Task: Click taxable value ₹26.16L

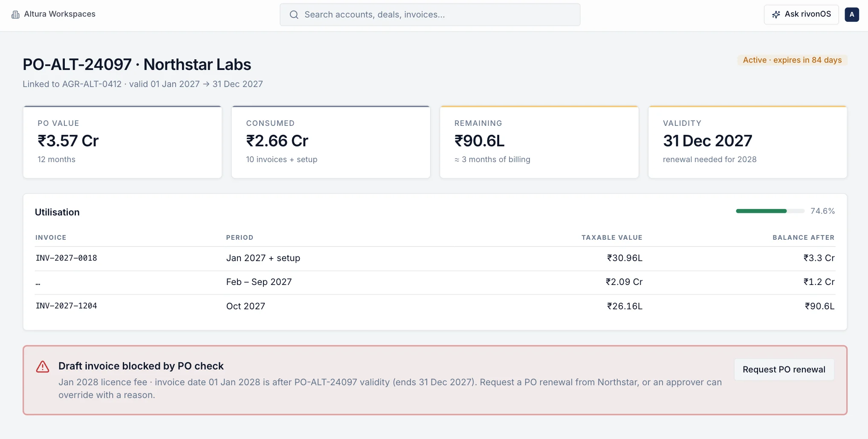Action: click(x=625, y=306)
